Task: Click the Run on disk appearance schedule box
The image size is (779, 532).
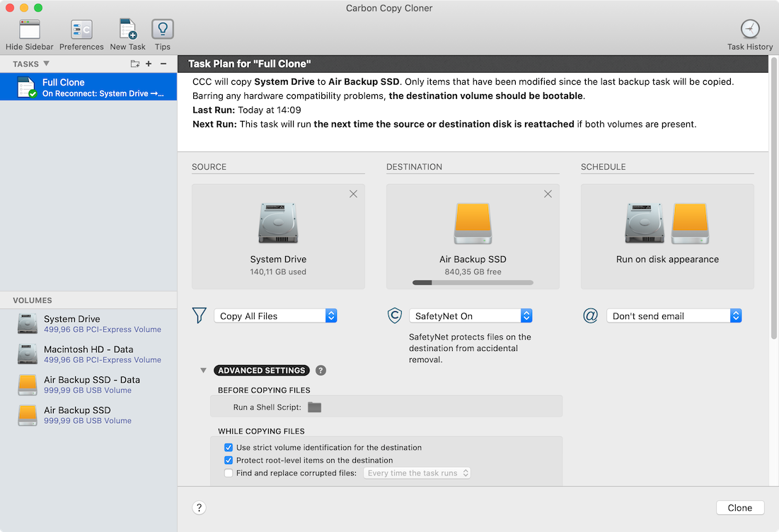Action: click(667, 236)
